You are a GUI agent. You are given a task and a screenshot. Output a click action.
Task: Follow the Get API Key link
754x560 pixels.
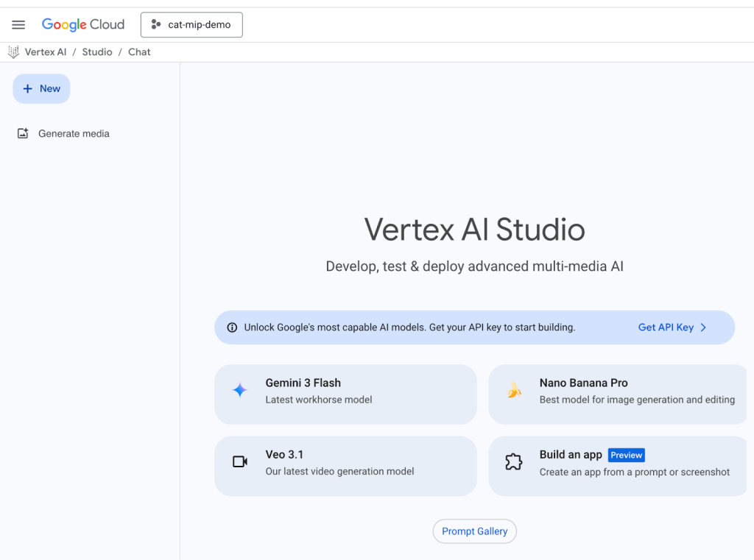(666, 327)
